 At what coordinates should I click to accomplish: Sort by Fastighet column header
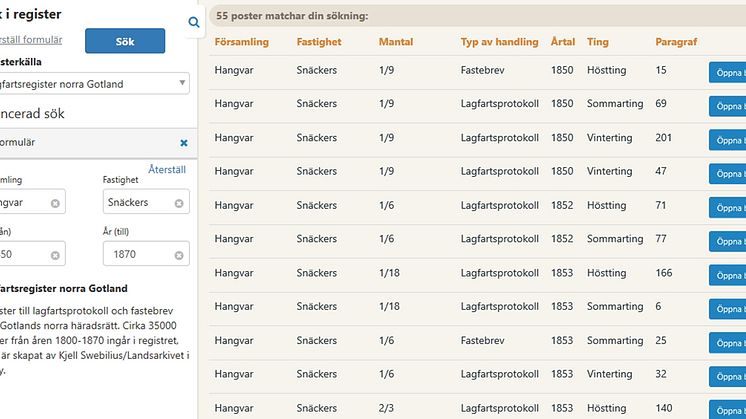[319, 42]
